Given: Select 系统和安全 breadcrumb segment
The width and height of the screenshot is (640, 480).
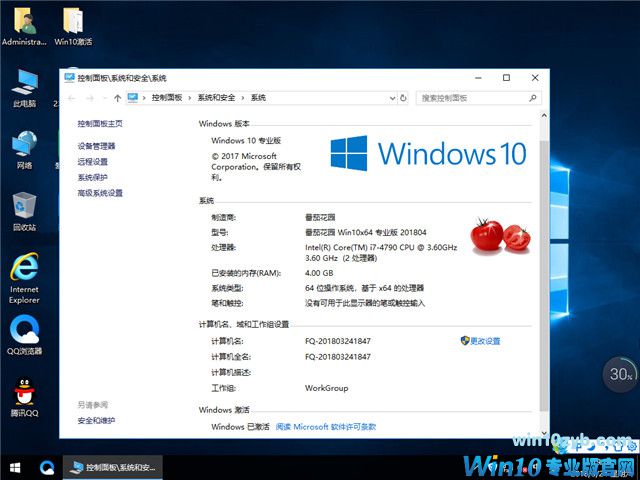Looking at the screenshot, I should (x=216, y=98).
